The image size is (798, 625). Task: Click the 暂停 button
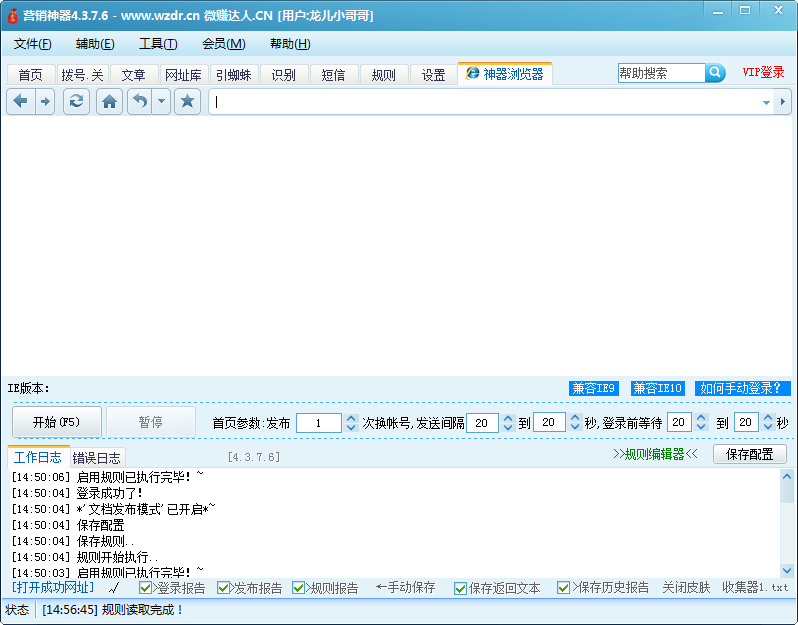(x=151, y=422)
